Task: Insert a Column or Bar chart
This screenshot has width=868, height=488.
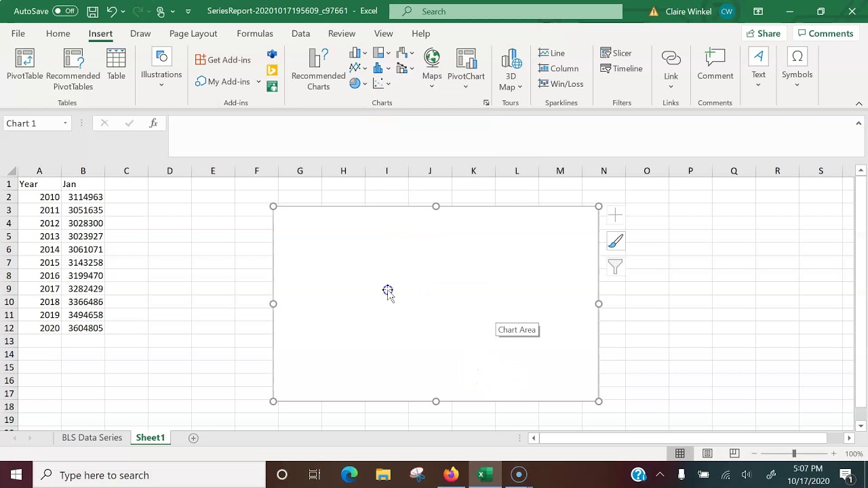Action: click(x=358, y=53)
